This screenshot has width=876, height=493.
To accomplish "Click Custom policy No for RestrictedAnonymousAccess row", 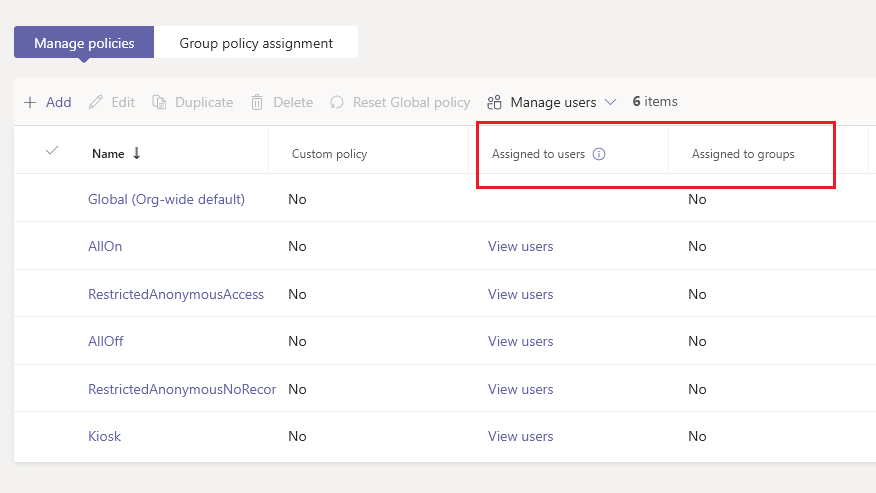I will pyautogui.click(x=297, y=294).
